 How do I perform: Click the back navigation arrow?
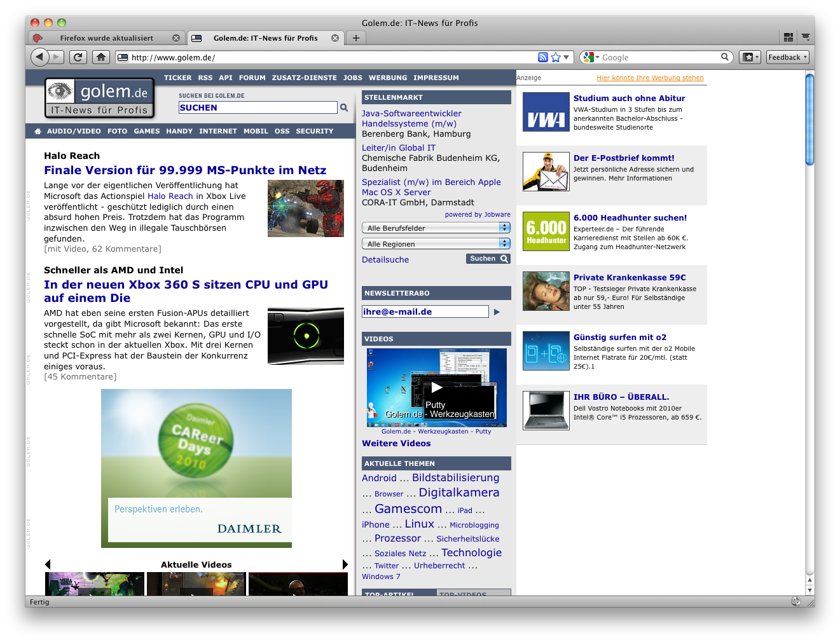pyautogui.click(x=39, y=57)
